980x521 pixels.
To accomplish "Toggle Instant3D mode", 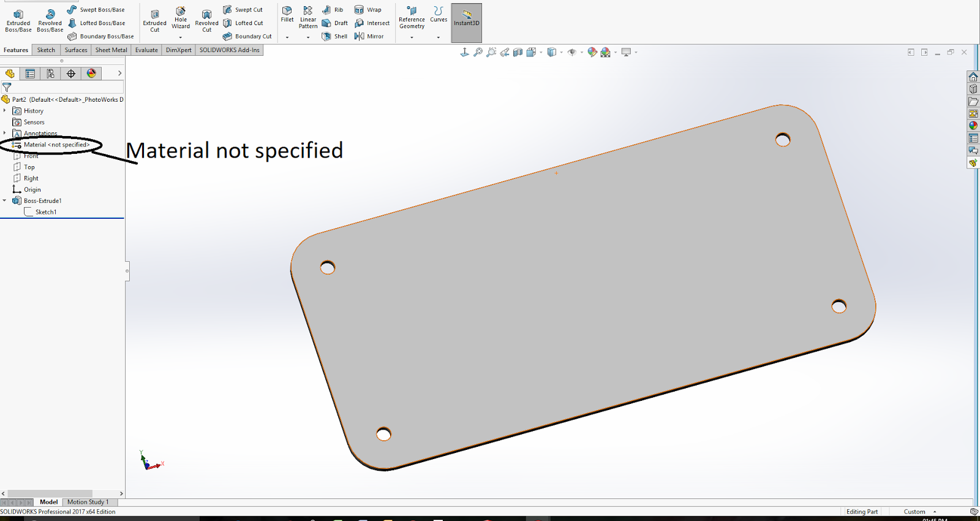I will (467, 23).
